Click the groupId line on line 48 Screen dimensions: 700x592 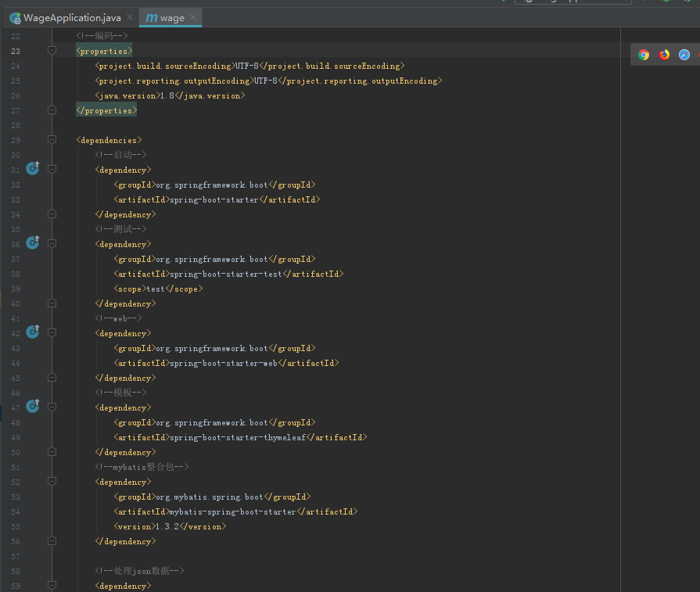pos(214,422)
